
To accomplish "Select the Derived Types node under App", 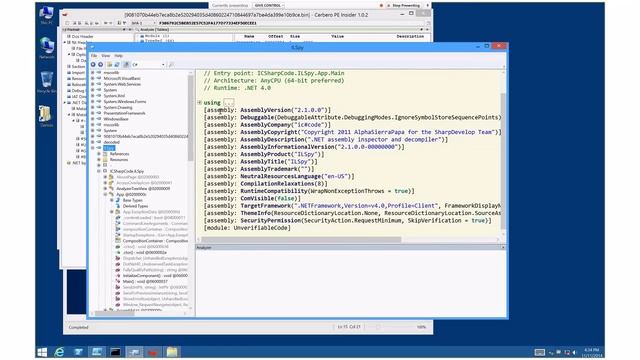I will point(136,206).
